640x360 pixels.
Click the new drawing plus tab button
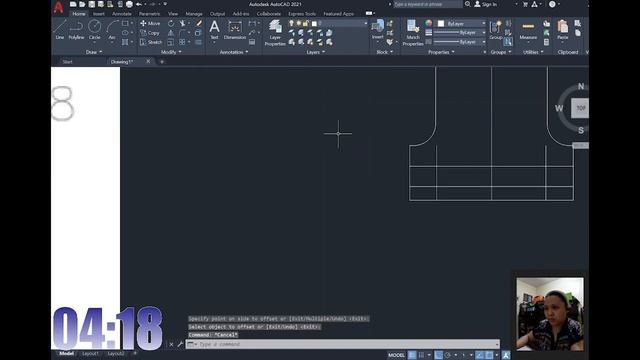coord(162,62)
